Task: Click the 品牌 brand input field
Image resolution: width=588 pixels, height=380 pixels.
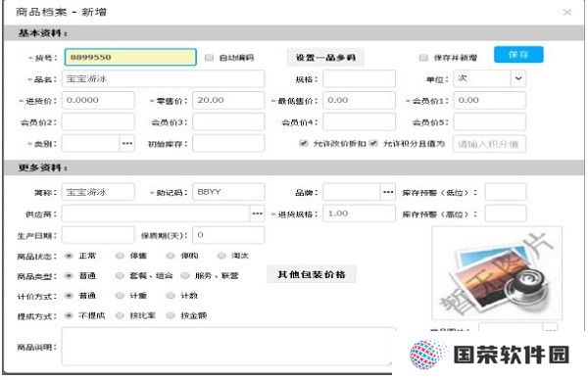Action: (x=352, y=192)
